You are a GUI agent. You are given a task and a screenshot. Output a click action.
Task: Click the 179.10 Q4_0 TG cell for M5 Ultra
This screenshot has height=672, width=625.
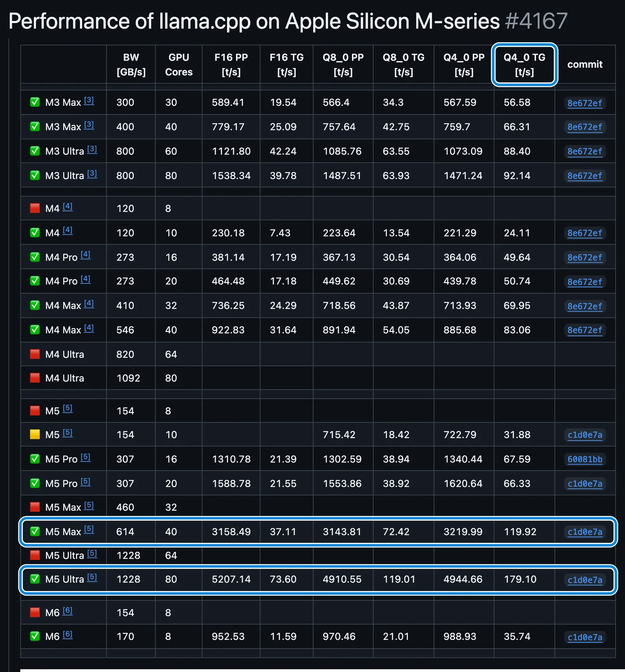click(x=520, y=579)
